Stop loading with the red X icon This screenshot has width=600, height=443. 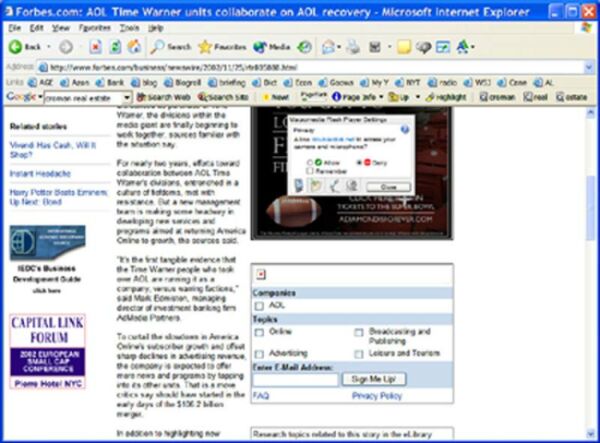point(95,47)
